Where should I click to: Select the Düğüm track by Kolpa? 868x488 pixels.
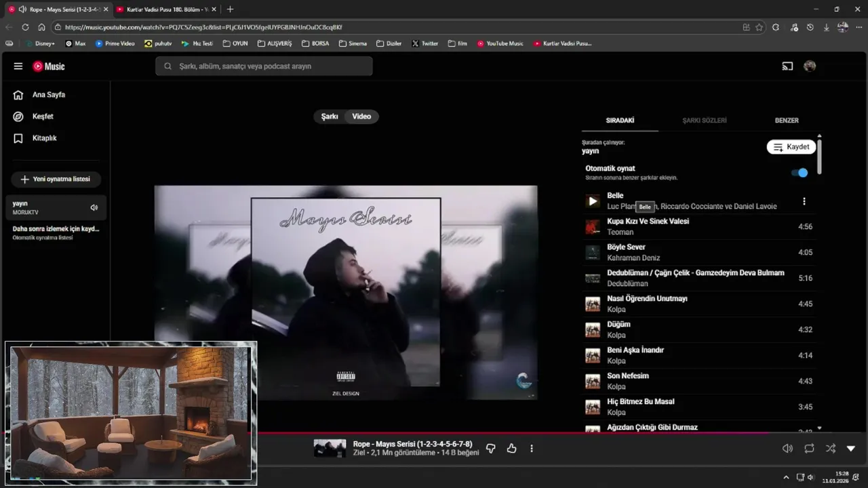click(x=699, y=329)
